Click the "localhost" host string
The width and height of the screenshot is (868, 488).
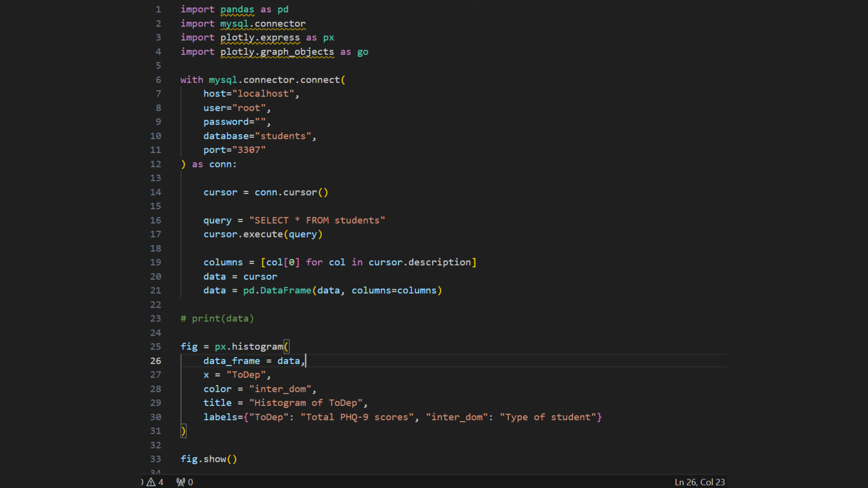(263, 94)
